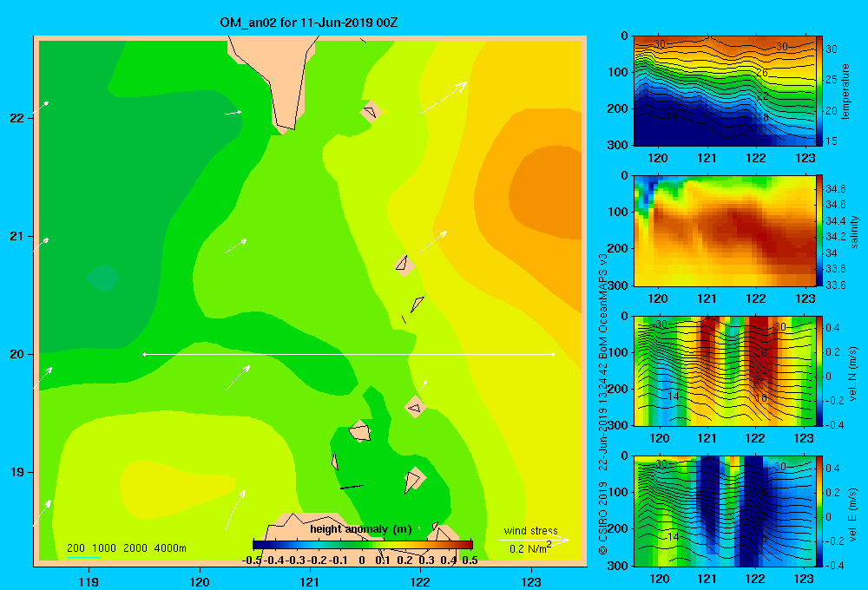Click the '-0.5' tick on the height anomaly bar
The image size is (868, 590).
[252, 560]
